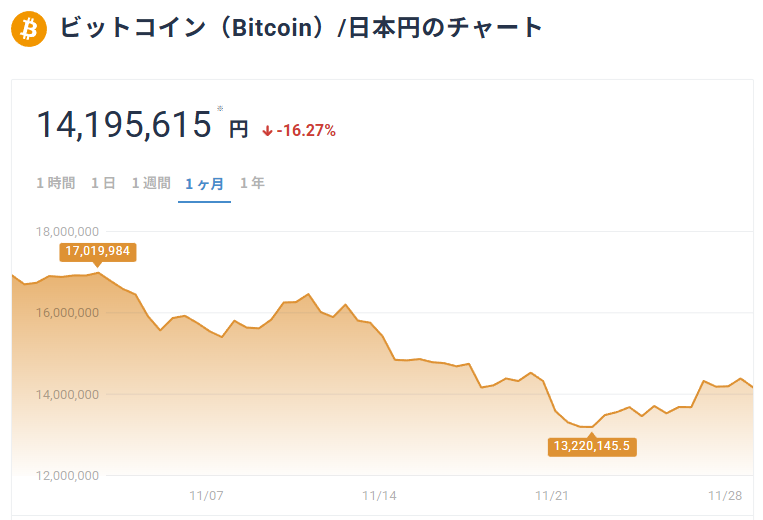This screenshot has height=520, width=763.
Task: Click the 11/14 date axis label
Action: [380, 495]
